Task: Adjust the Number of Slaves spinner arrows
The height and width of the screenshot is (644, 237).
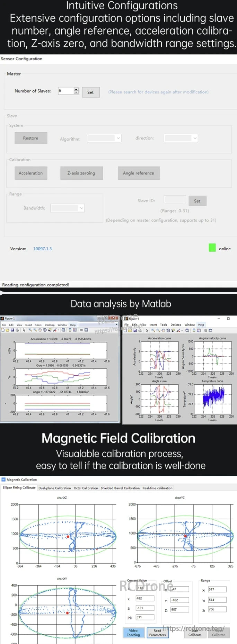Action: pyautogui.click(x=76, y=91)
